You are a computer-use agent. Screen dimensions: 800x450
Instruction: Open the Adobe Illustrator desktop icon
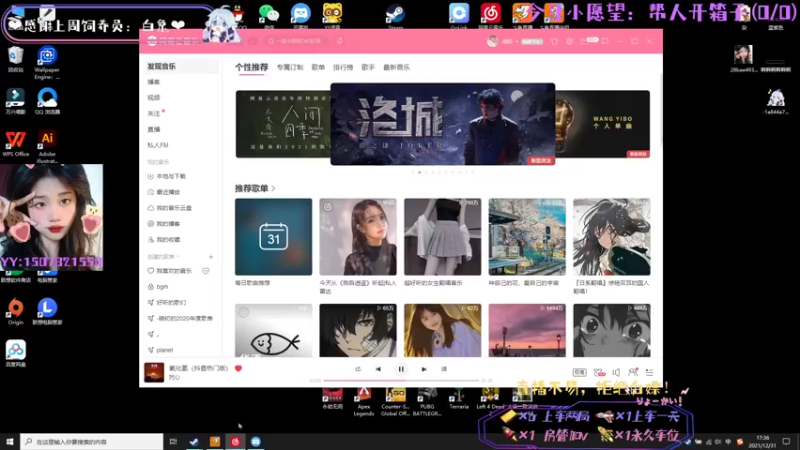47,147
